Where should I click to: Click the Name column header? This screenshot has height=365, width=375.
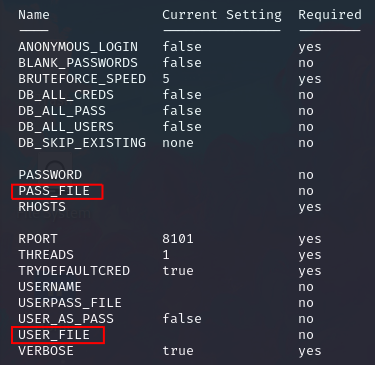click(x=34, y=15)
